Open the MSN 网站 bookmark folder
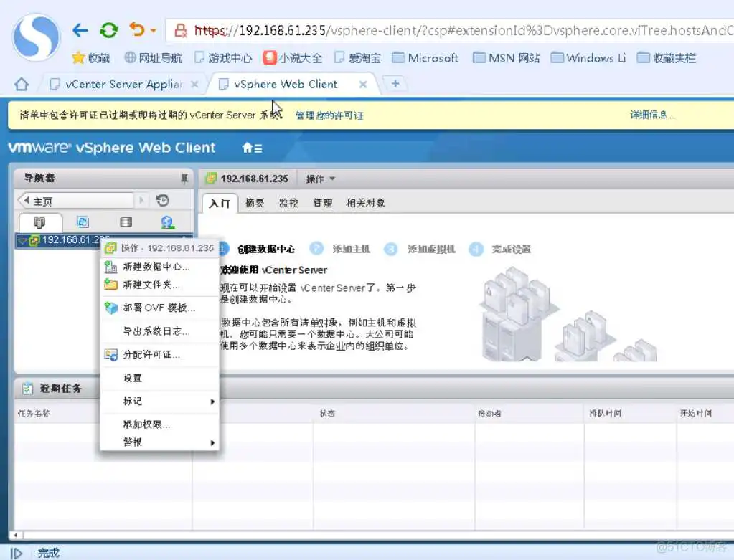This screenshot has height=560, width=734. (506, 58)
